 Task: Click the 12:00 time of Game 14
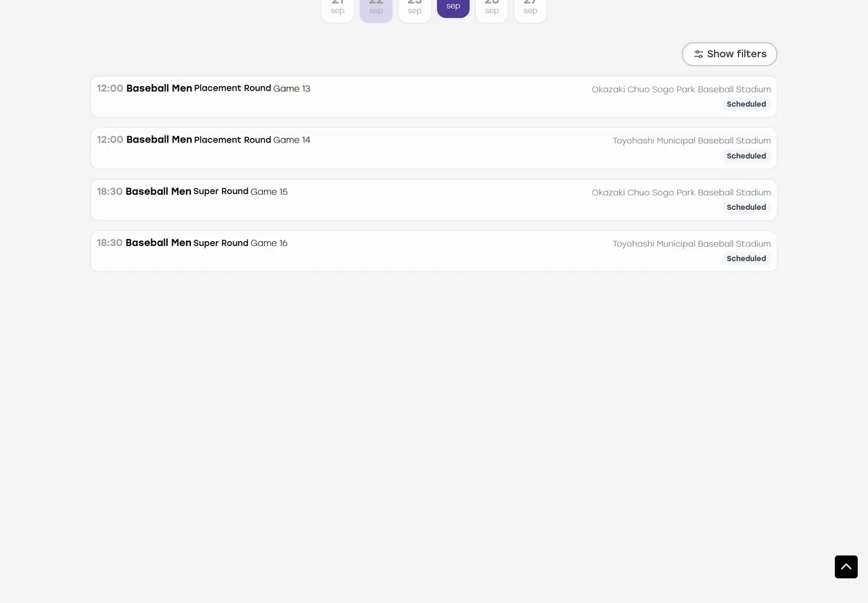(x=110, y=140)
